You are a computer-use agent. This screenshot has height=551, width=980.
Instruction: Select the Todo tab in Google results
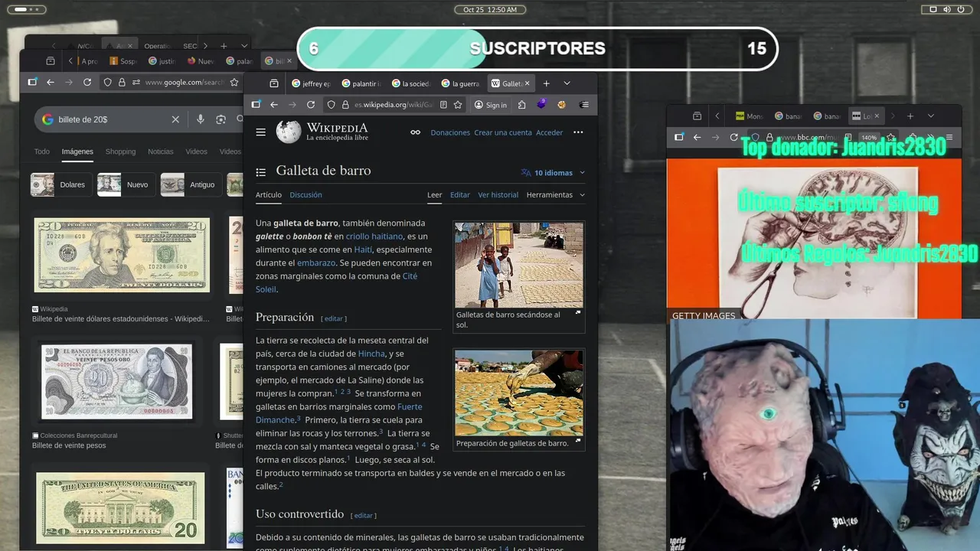coord(42,152)
